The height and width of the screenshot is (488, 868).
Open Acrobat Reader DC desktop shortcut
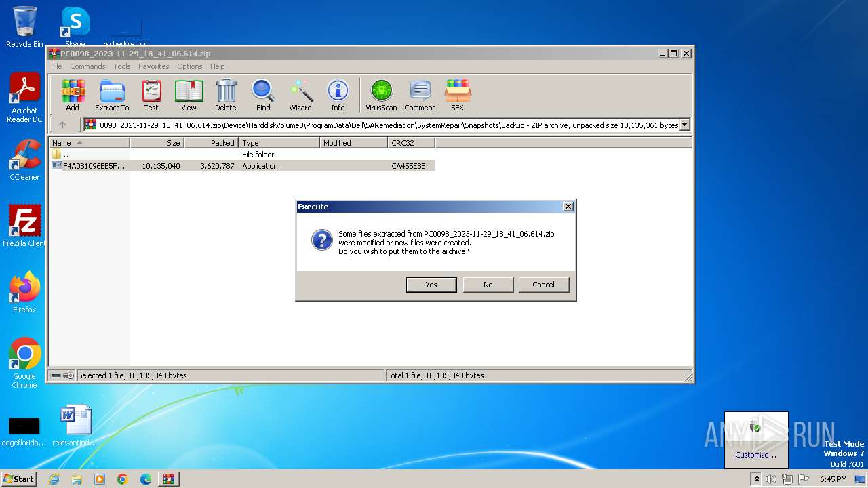coord(24,98)
